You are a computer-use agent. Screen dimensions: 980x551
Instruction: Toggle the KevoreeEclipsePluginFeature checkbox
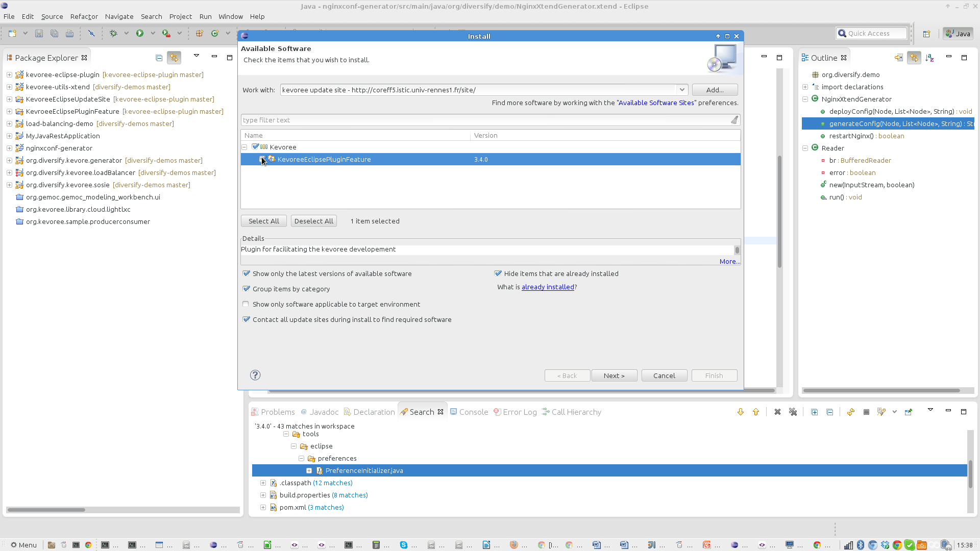(x=262, y=159)
